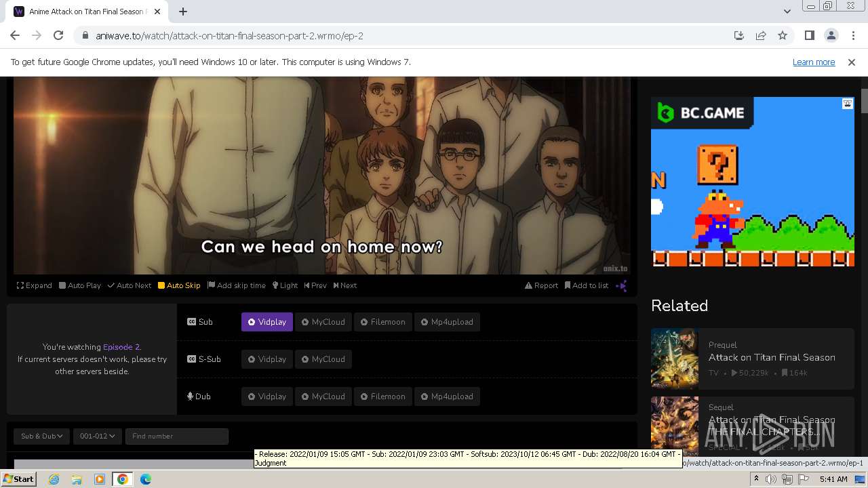Toggle Auto Next option
This screenshot has width=868, height=488.
[x=130, y=285]
